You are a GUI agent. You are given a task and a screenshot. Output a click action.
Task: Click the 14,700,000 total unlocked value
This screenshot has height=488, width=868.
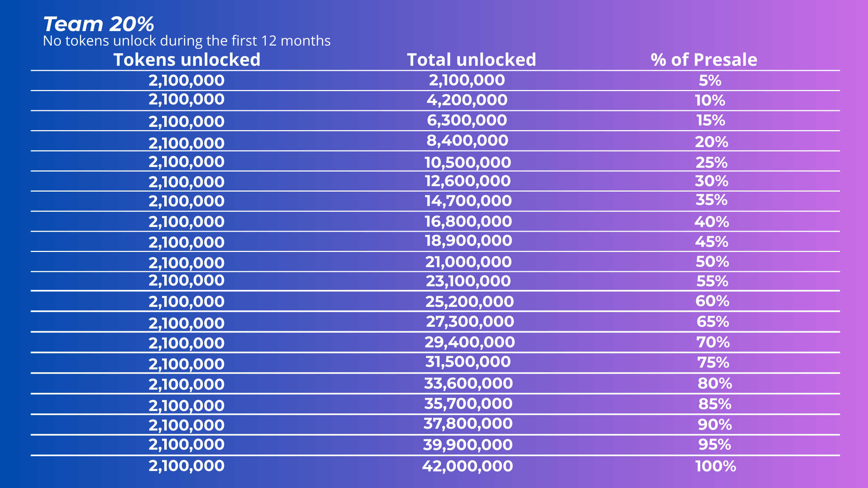(468, 201)
